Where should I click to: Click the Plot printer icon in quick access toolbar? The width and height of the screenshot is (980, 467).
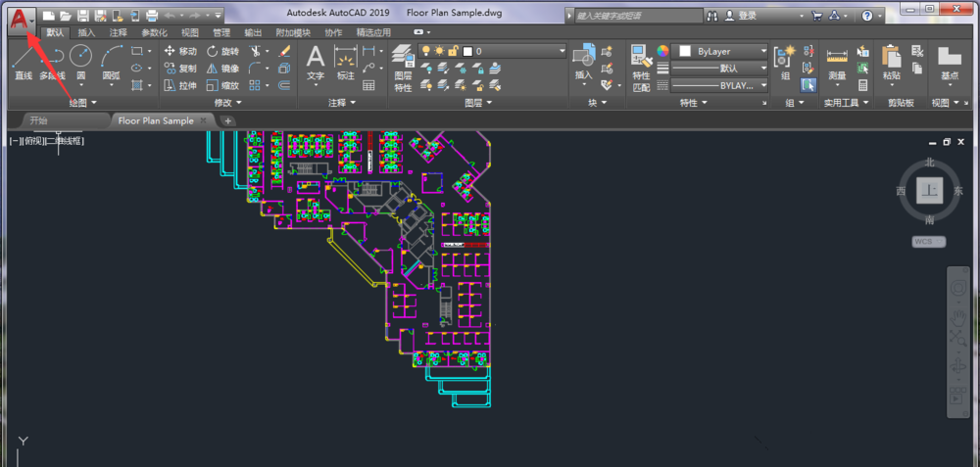pos(152,17)
